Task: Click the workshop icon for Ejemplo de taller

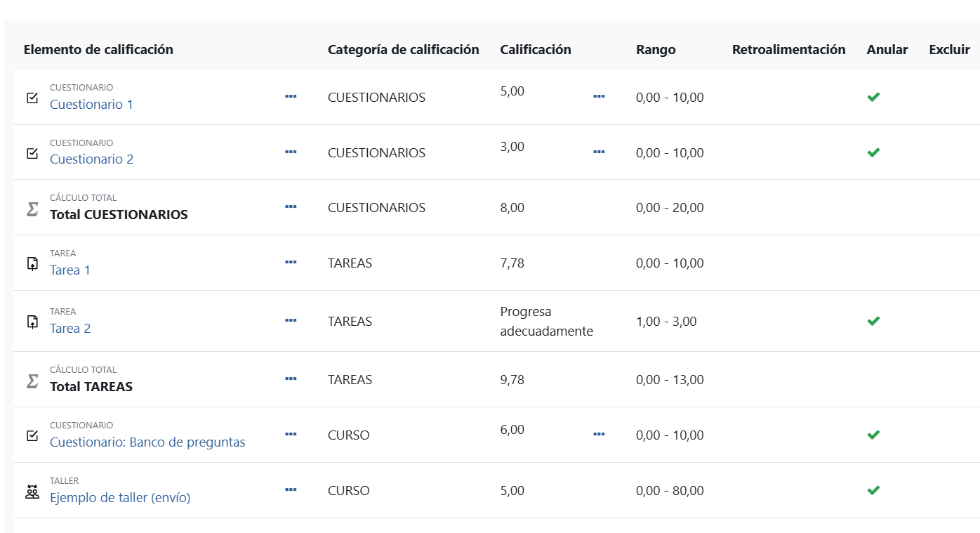Action: 32,491
